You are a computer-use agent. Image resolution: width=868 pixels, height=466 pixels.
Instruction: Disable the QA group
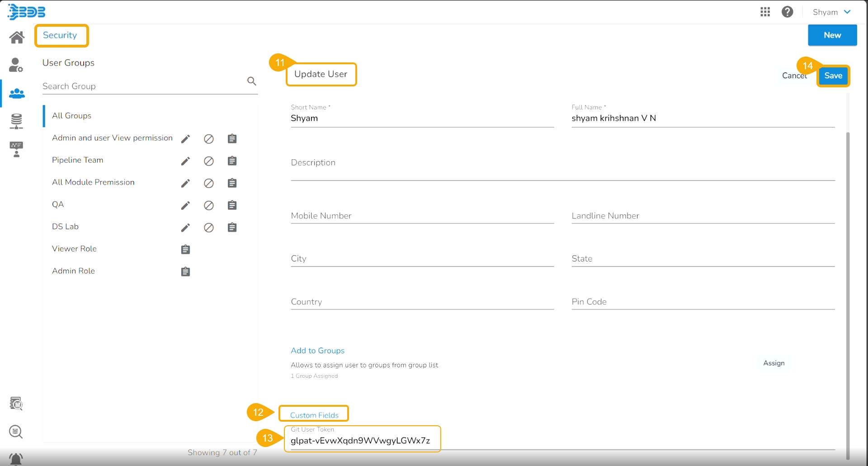tap(208, 205)
